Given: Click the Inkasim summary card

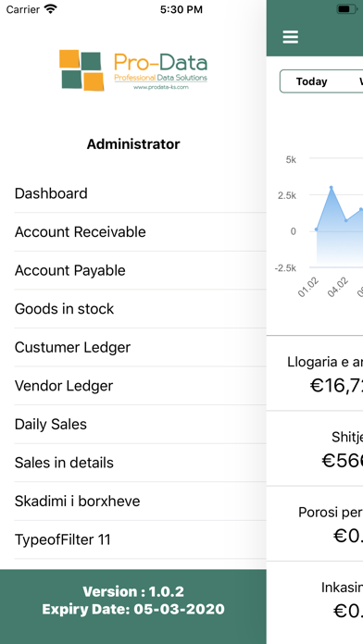Looking at the screenshot, I should pyautogui.click(x=315, y=599).
